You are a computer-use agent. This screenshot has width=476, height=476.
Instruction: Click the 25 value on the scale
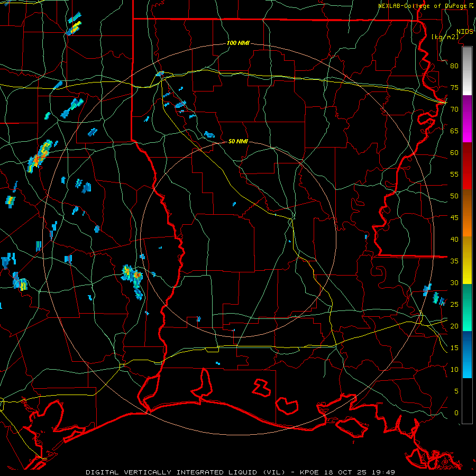tap(454, 304)
